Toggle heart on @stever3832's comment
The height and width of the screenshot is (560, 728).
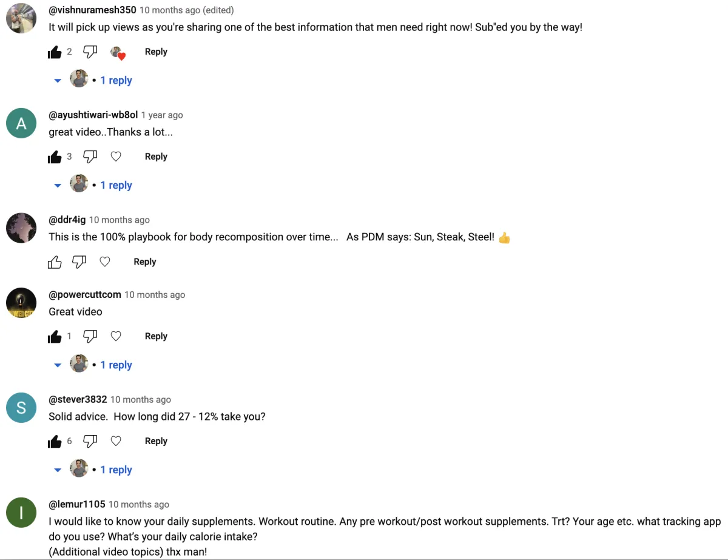pyautogui.click(x=116, y=441)
